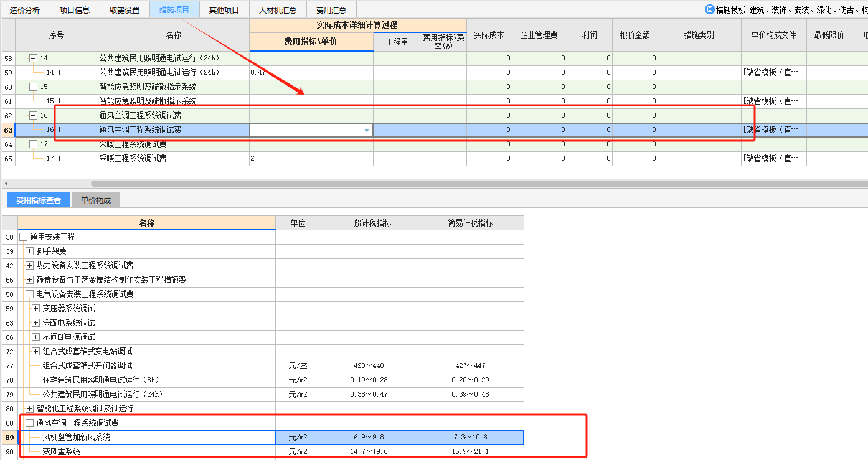Expand 热力设备安装工程系统调试费 node
The width and height of the screenshot is (868, 460).
coord(29,266)
